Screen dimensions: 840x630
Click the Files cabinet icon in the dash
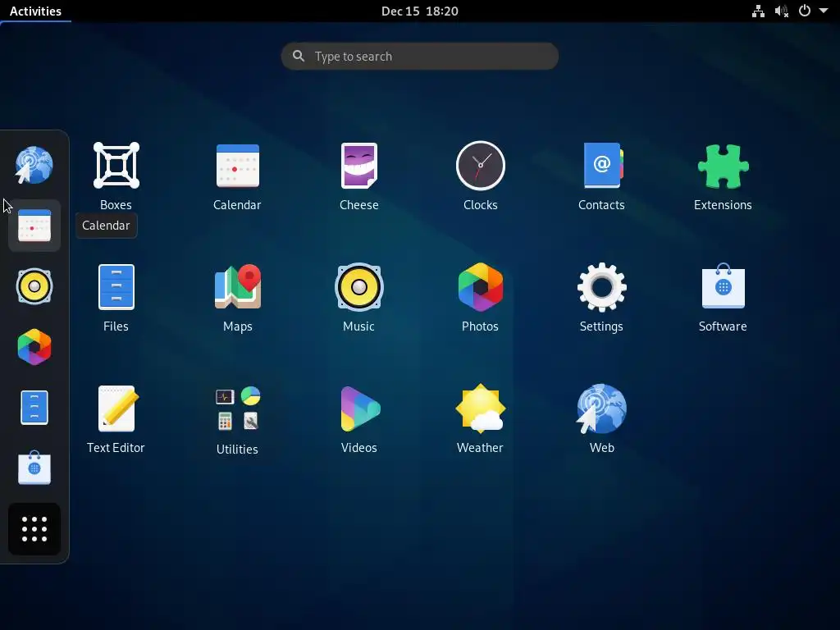[x=34, y=408]
